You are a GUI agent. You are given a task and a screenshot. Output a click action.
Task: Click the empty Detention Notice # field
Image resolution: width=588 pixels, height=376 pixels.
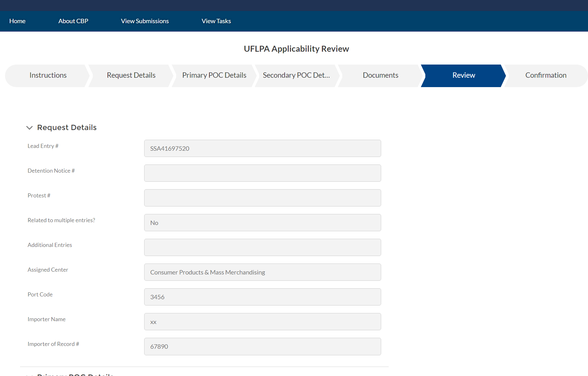[262, 173]
